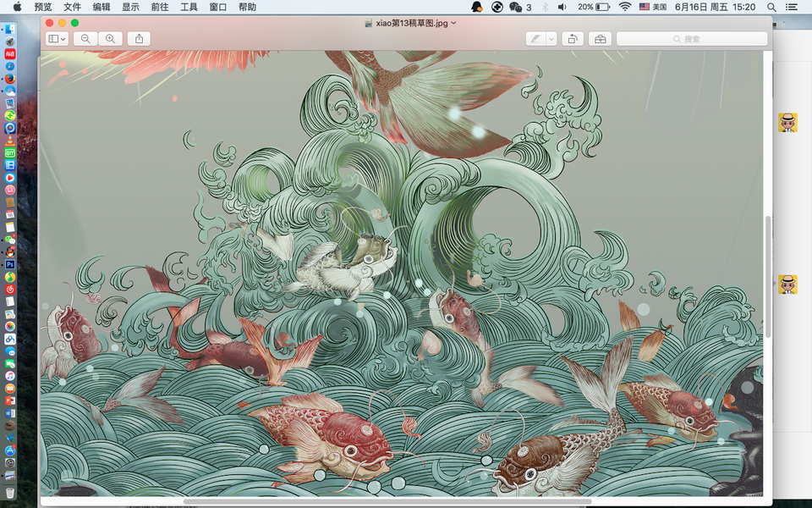Click the upper avatar in background chat window
Viewport: 812px width, 508px height.
pyautogui.click(x=787, y=123)
